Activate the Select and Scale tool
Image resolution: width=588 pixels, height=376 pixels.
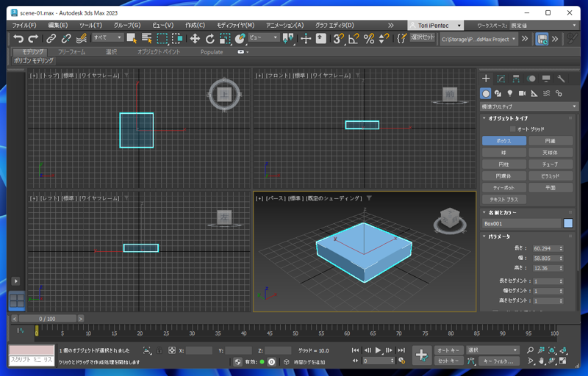click(x=225, y=38)
